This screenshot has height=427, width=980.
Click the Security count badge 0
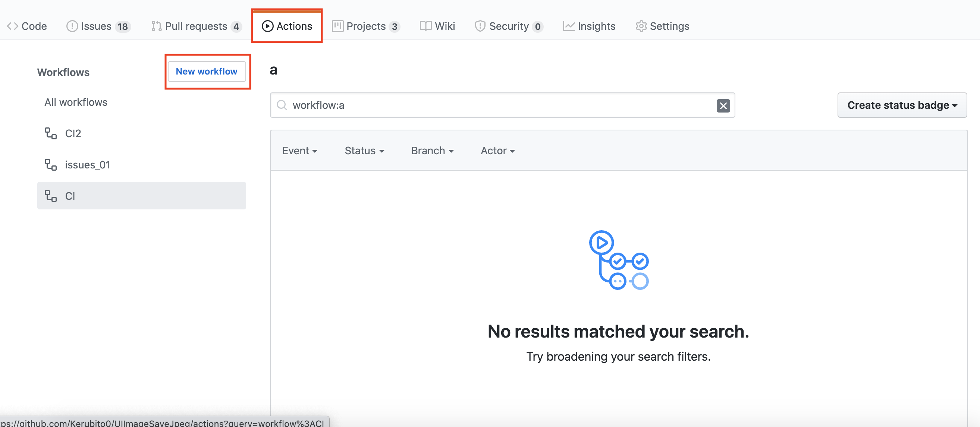point(538,26)
